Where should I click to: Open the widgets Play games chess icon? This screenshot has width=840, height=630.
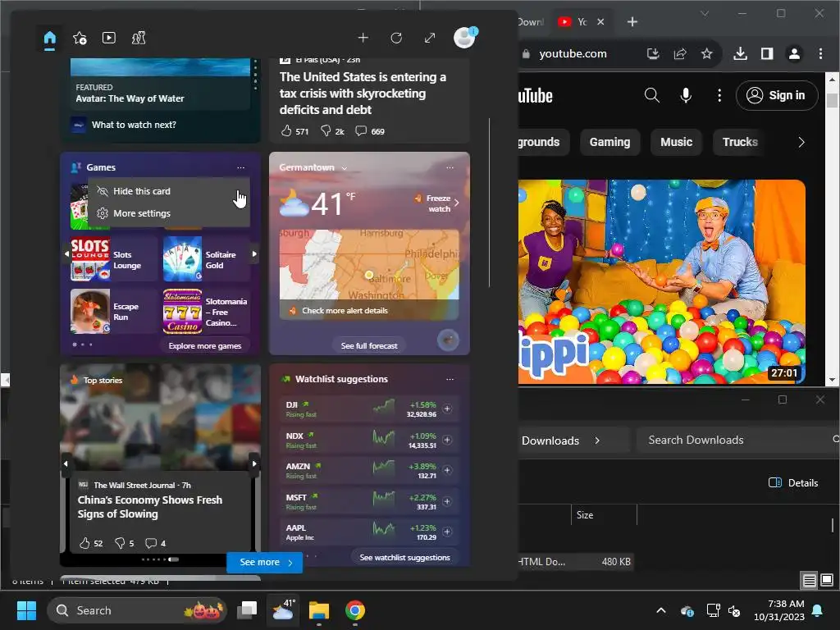pyautogui.click(x=139, y=38)
